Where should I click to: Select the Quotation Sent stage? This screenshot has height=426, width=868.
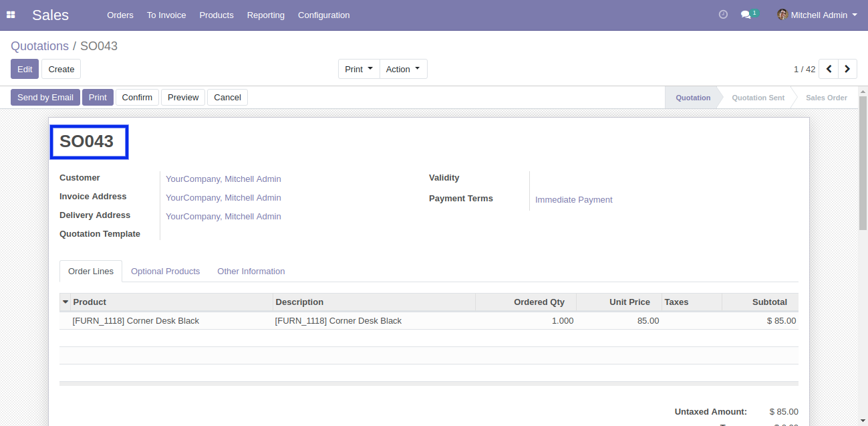(758, 98)
